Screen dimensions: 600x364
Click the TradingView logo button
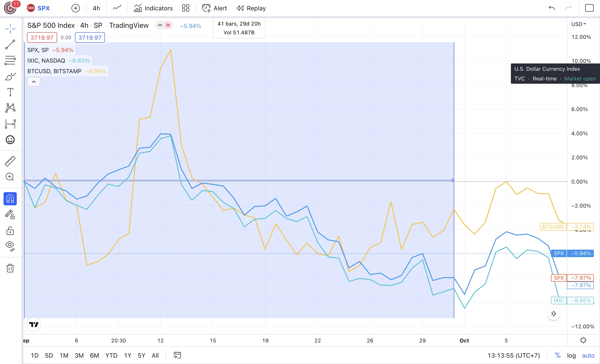point(34,324)
